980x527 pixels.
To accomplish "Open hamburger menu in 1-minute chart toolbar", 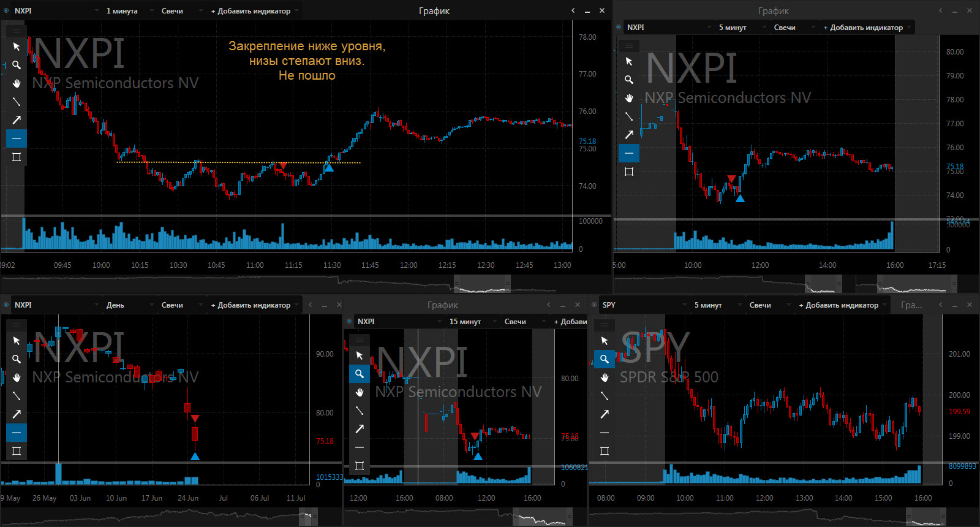I will point(17,31).
